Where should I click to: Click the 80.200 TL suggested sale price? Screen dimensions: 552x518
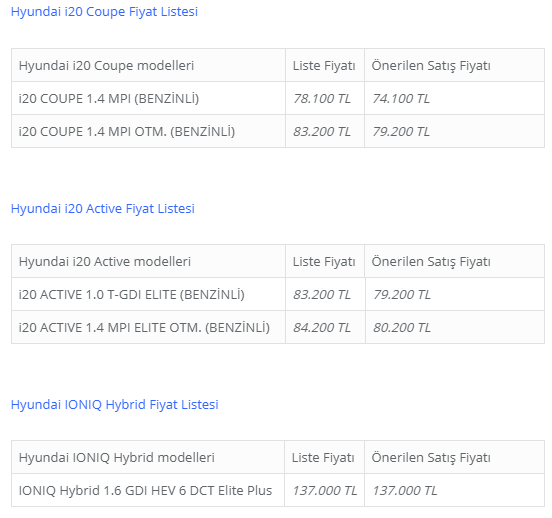click(x=402, y=327)
